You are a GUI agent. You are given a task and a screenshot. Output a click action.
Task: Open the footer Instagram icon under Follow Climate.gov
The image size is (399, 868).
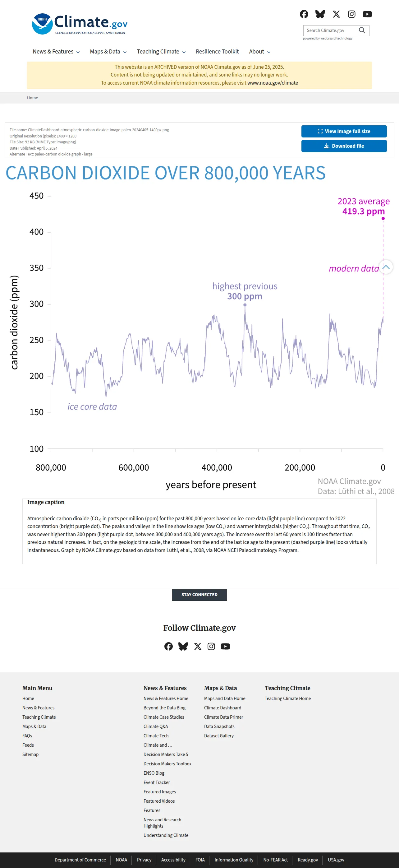[x=211, y=646]
